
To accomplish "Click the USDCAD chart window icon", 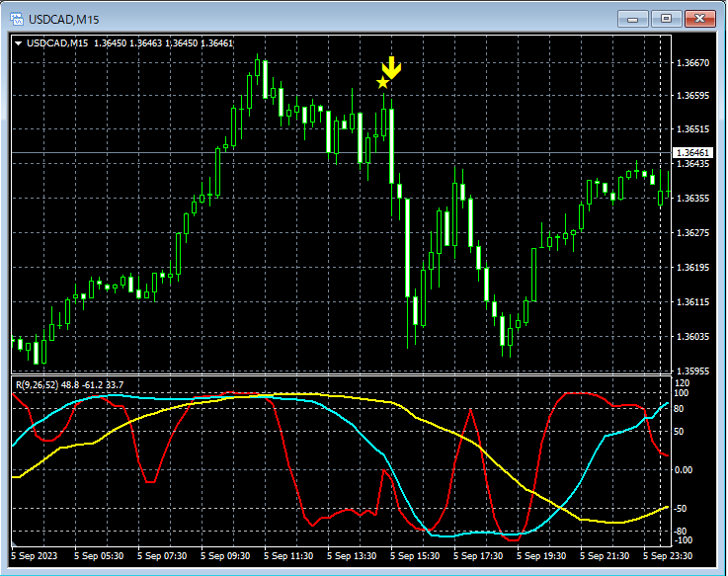I will point(17,19).
